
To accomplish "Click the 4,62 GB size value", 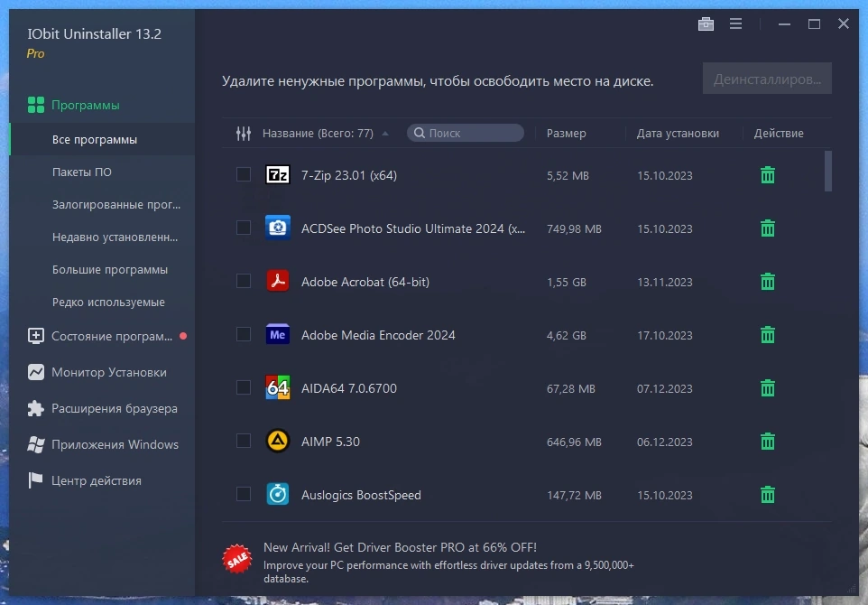I will click(567, 335).
